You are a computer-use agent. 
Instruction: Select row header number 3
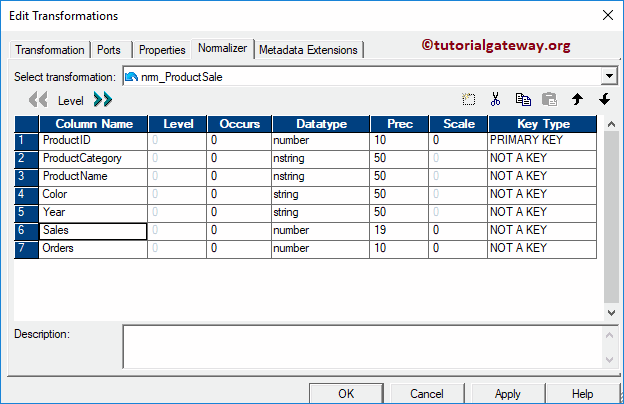point(26,177)
